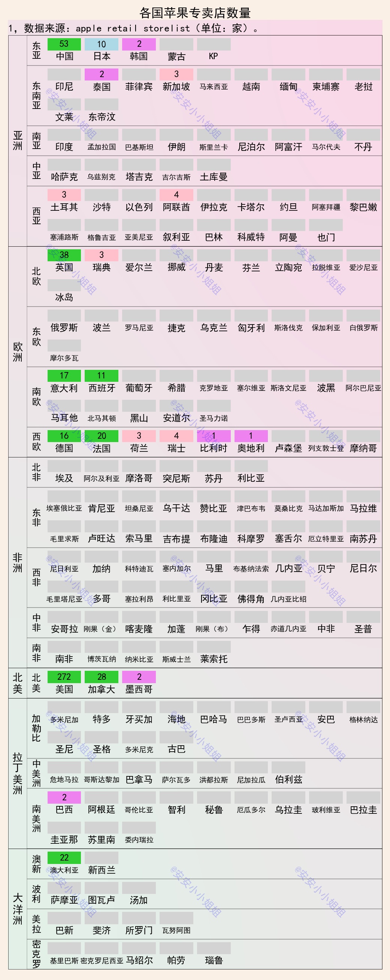Click the green cell with 22 above 澳大利亚
The height and width of the screenshot is (980, 390).
[64, 858]
